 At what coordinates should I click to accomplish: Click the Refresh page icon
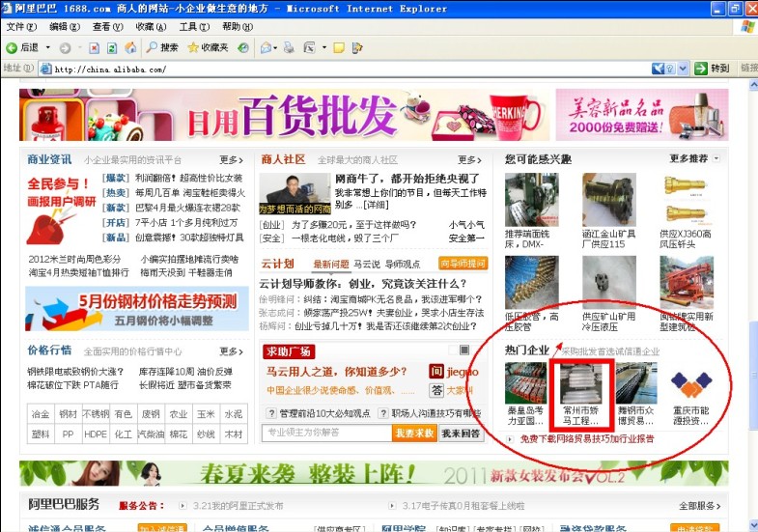point(112,48)
